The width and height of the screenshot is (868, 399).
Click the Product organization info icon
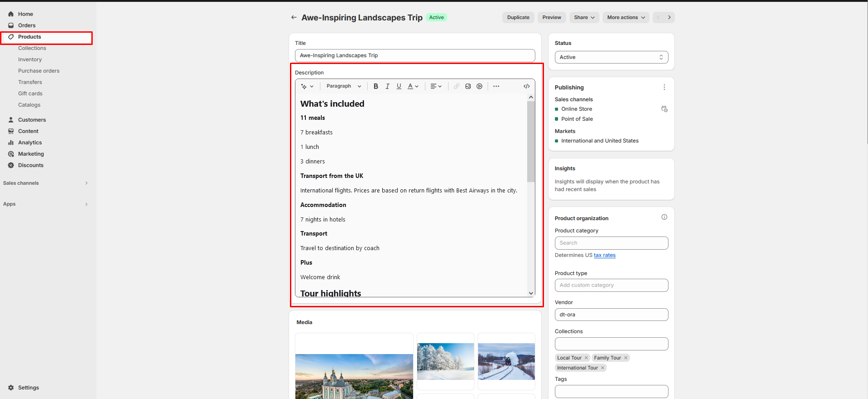click(664, 217)
